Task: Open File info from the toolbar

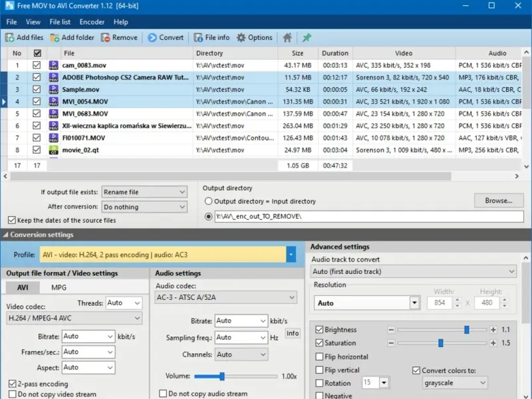Action: pos(198,38)
